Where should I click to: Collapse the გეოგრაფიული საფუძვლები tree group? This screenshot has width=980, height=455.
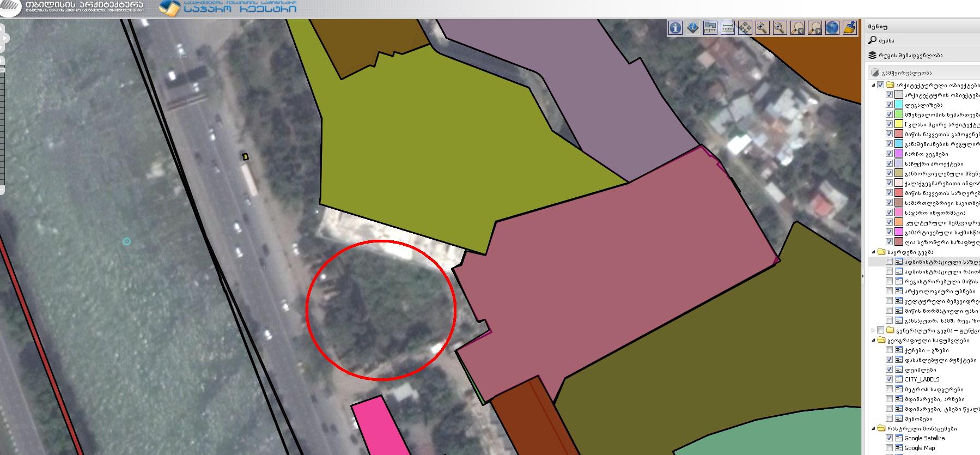coord(873,340)
